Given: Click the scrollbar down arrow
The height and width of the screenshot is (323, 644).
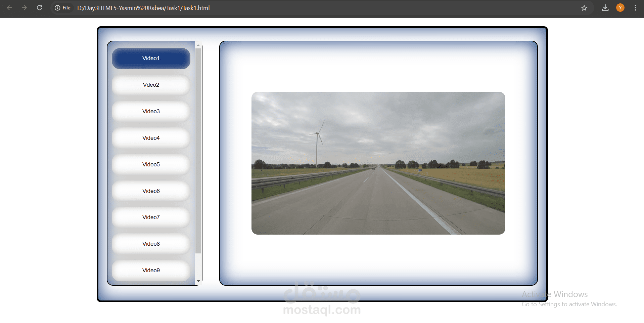Looking at the screenshot, I should tap(198, 281).
